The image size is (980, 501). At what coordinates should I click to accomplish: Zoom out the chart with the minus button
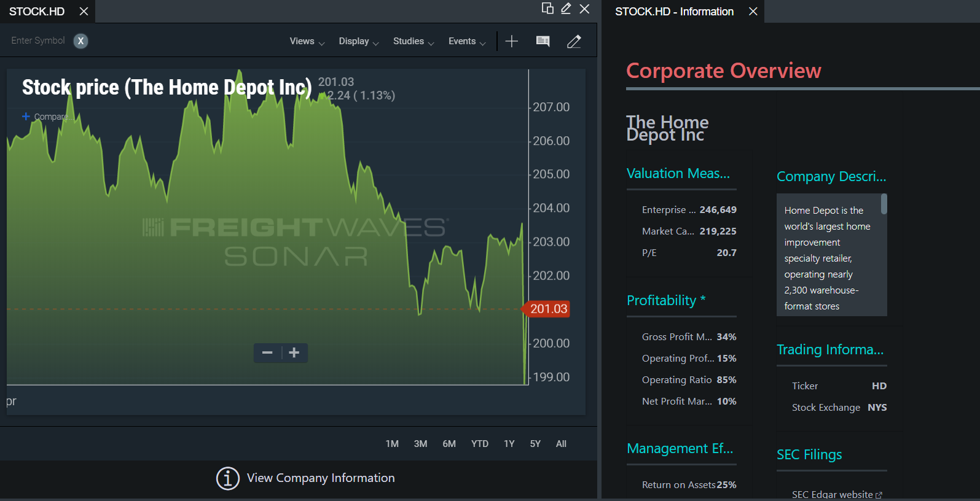coord(267,352)
